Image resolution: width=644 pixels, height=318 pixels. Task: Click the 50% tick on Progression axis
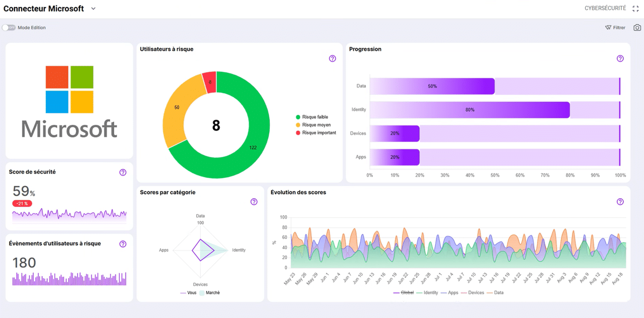click(x=495, y=176)
